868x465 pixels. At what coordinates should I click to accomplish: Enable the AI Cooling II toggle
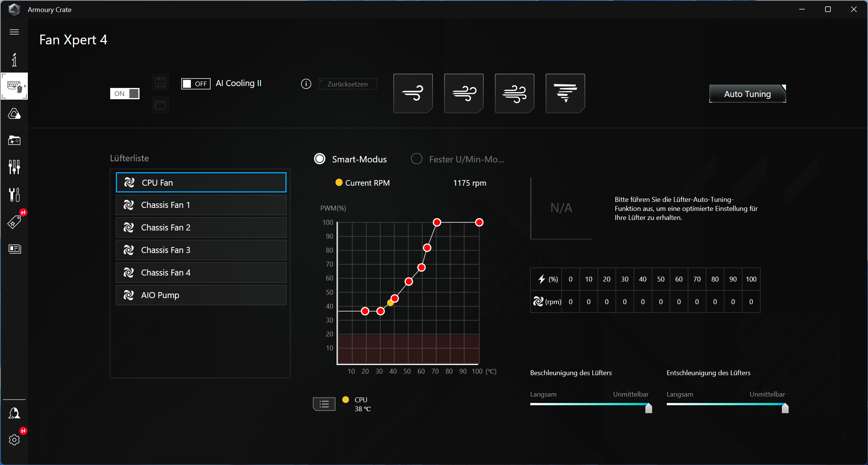click(x=196, y=83)
